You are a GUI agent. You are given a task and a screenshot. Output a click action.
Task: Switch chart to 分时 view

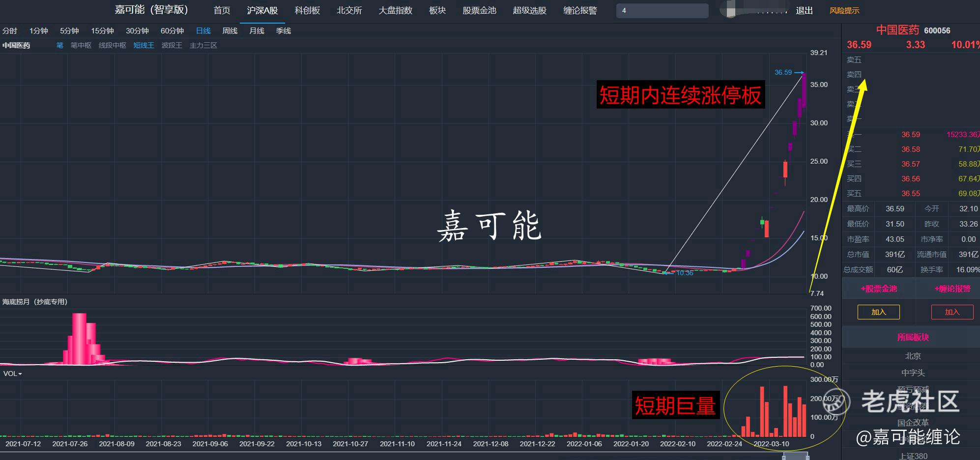tap(10, 31)
